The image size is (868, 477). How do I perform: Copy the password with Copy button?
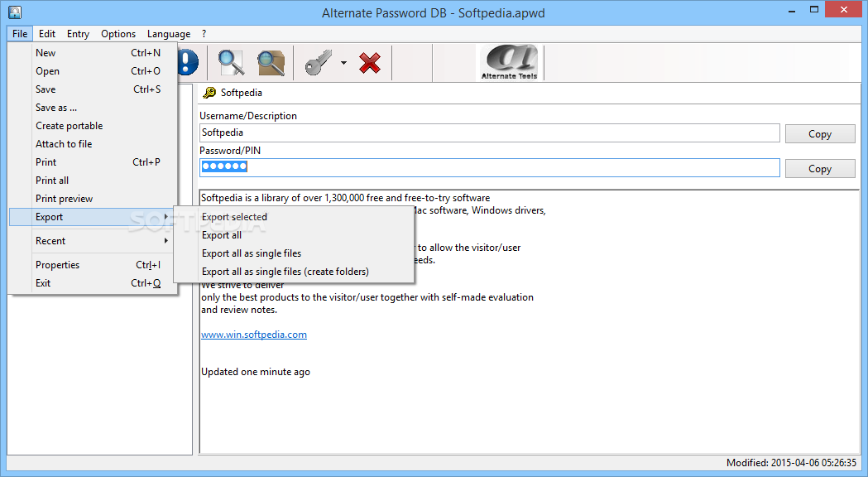(x=820, y=169)
